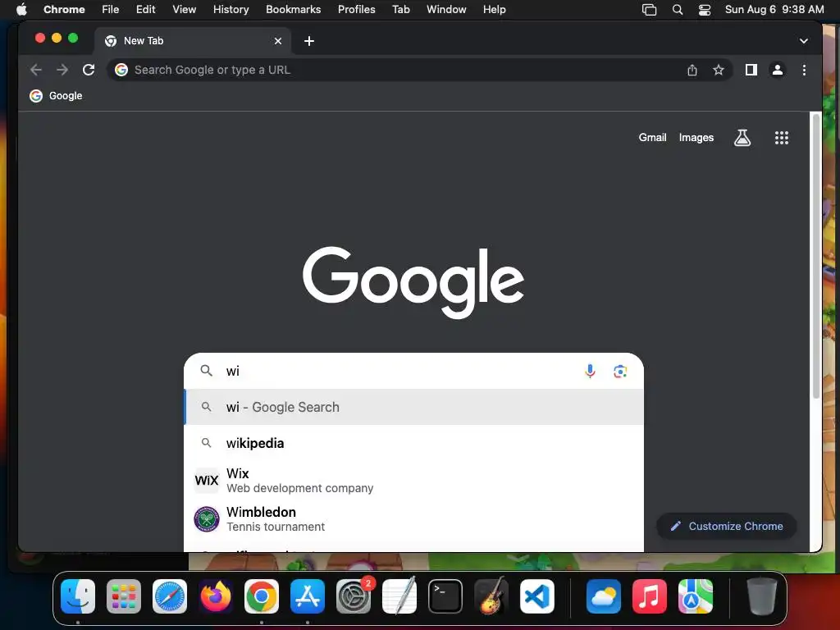
Task: Open App Store from the dock
Action: coord(308,596)
